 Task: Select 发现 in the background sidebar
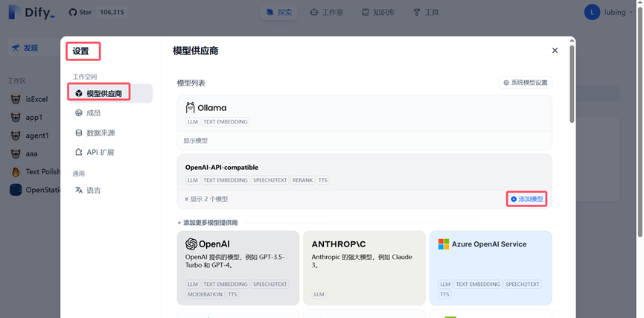[34, 48]
